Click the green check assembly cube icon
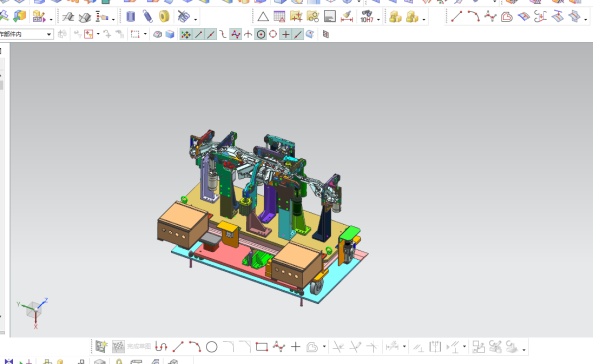The height and width of the screenshot is (364, 593). pyautogui.click(x=19, y=16)
